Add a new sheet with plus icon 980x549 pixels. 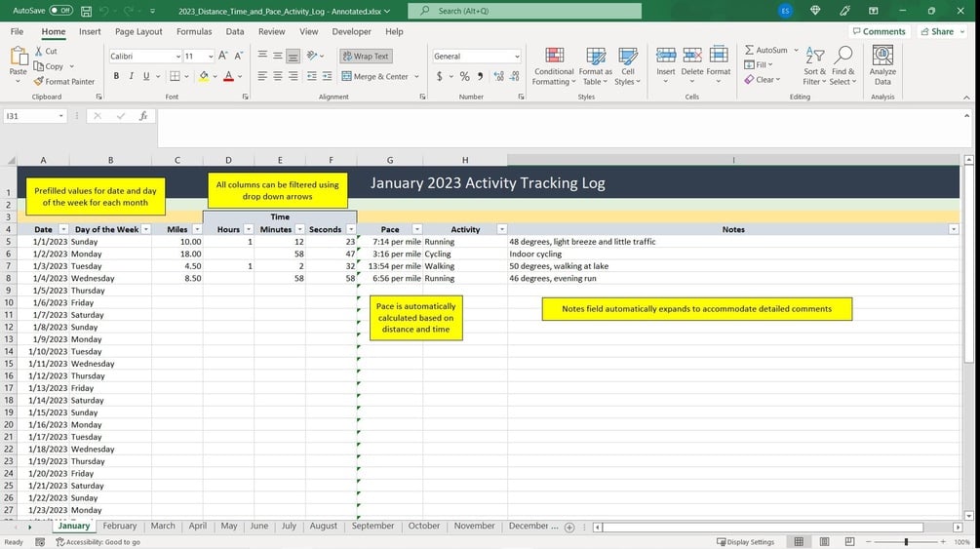pyautogui.click(x=569, y=528)
